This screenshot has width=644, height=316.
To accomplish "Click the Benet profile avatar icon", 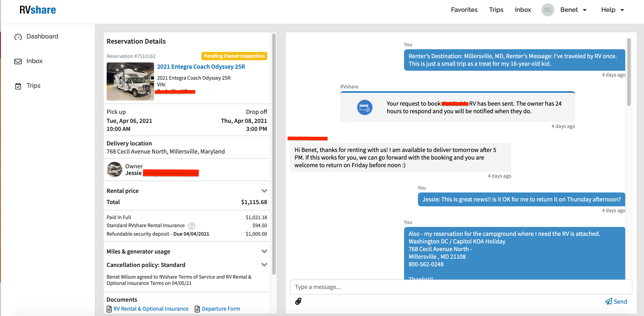I will [547, 10].
